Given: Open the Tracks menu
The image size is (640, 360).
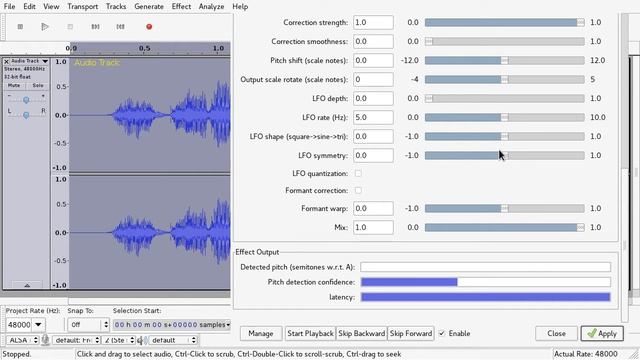Looking at the screenshot, I should click(116, 7).
